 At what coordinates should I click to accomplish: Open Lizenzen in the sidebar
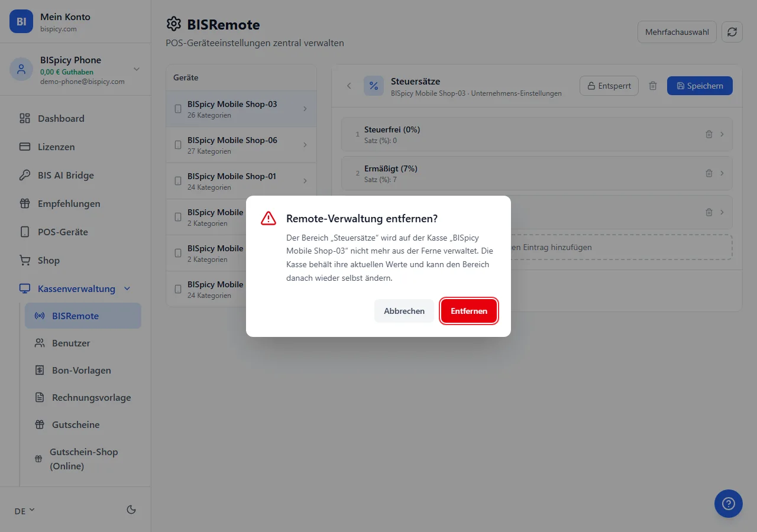[x=75, y=147]
